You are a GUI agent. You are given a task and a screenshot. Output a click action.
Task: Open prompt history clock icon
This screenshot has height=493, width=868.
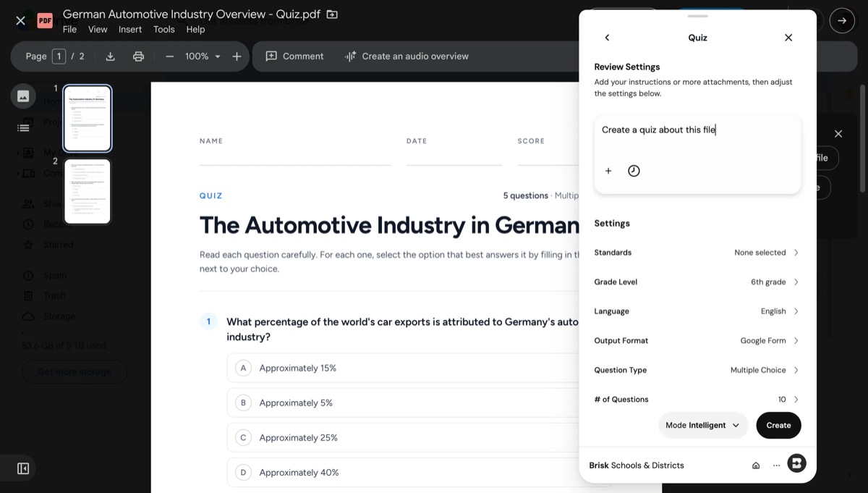(x=634, y=171)
